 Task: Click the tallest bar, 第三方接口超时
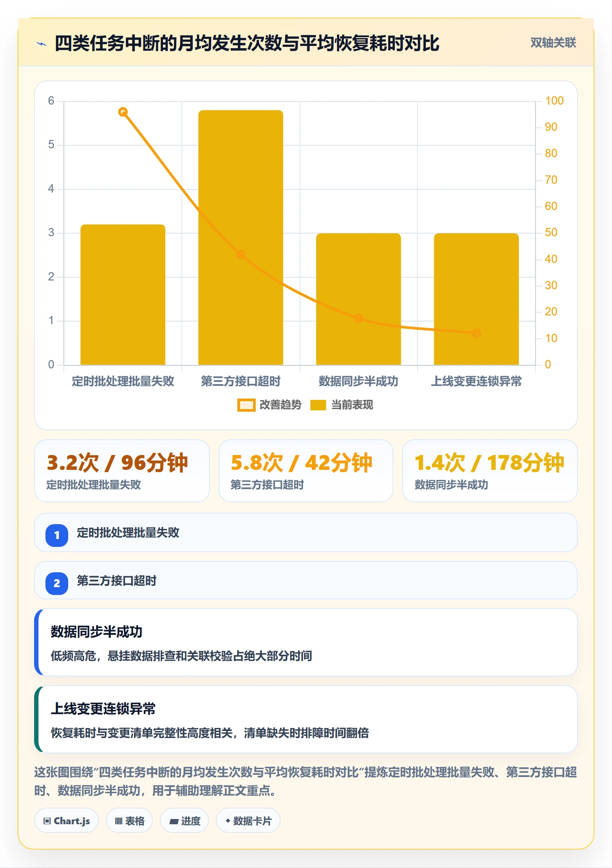coord(241,238)
